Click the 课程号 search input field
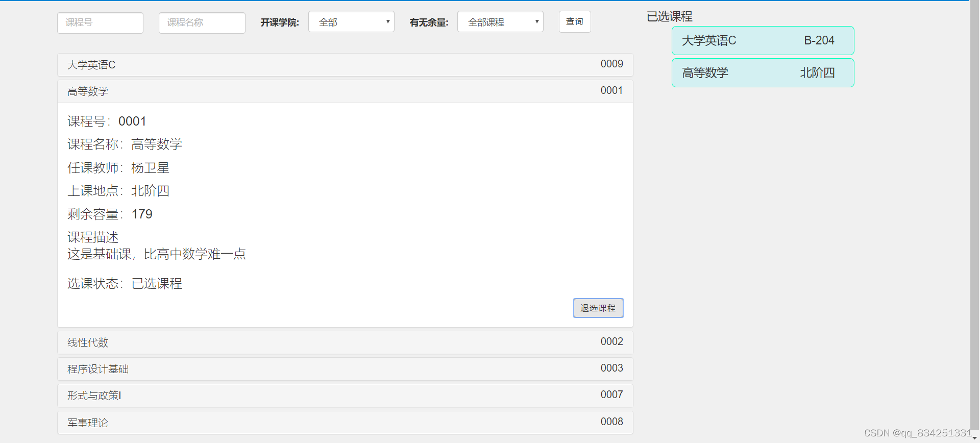This screenshot has height=443, width=980. pos(100,22)
